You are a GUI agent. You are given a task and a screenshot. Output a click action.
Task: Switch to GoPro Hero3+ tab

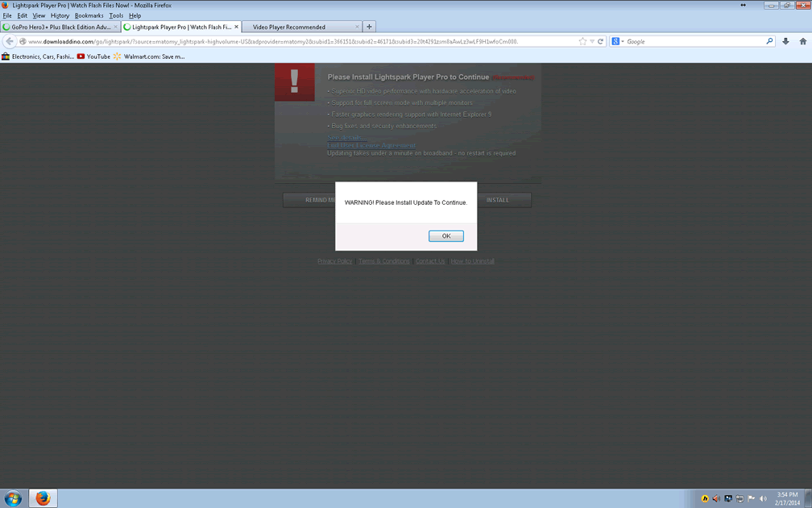pyautogui.click(x=60, y=27)
